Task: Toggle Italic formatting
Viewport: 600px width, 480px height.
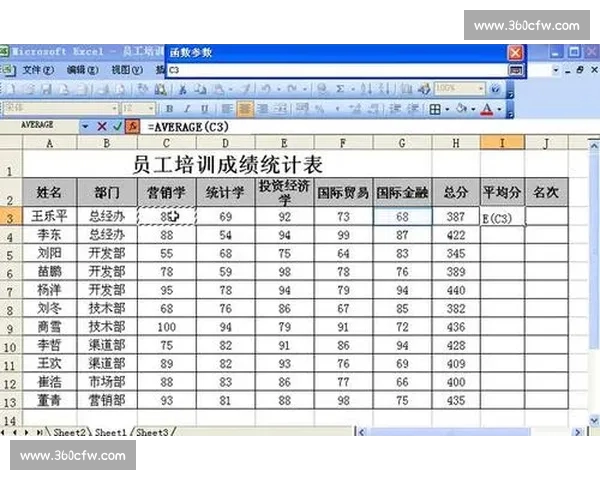Action: pos(187,109)
